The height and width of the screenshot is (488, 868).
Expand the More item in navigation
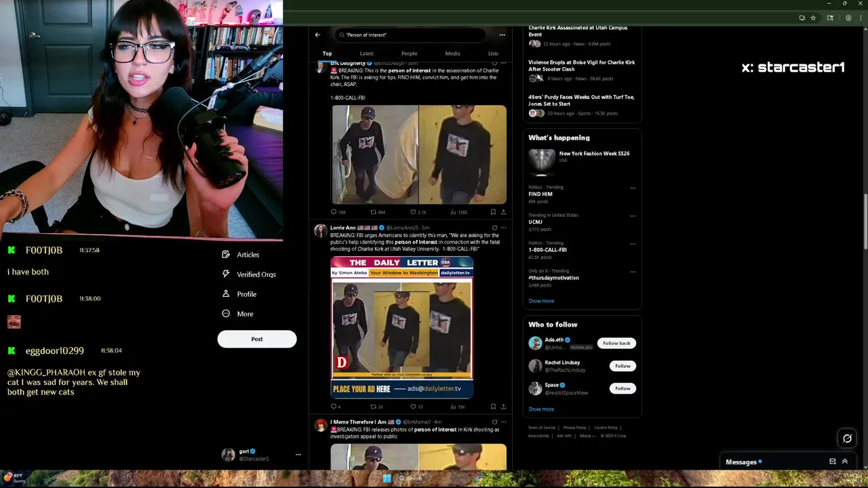tap(238, 314)
